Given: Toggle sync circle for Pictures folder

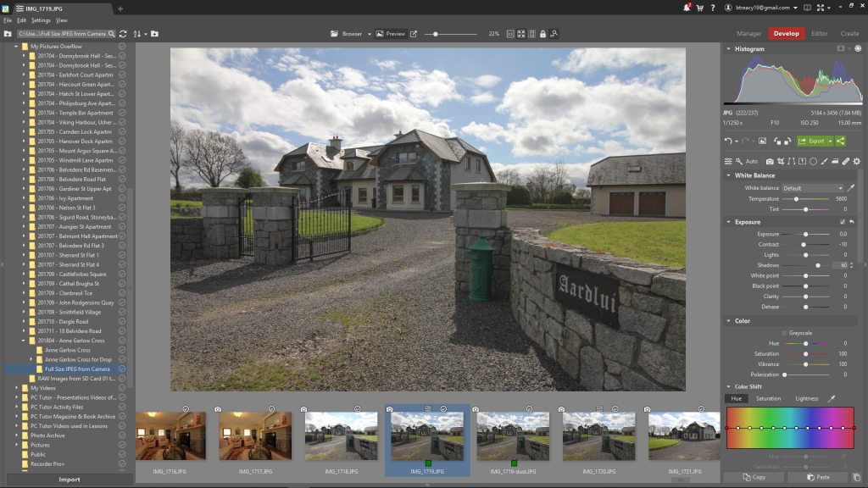Looking at the screenshot, I should pos(122,445).
